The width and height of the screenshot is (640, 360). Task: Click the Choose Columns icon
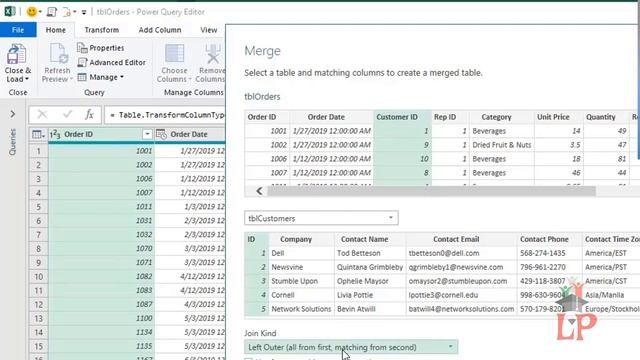[x=174, y=54]
